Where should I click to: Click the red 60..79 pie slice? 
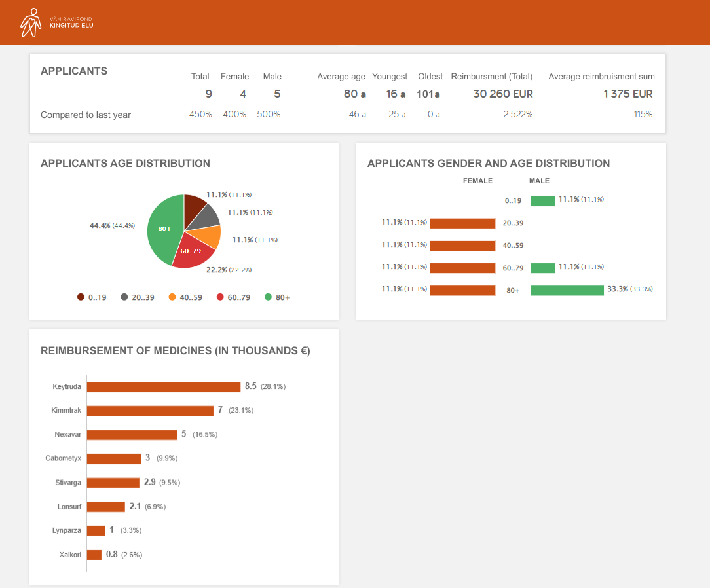[x=193, y=251]
